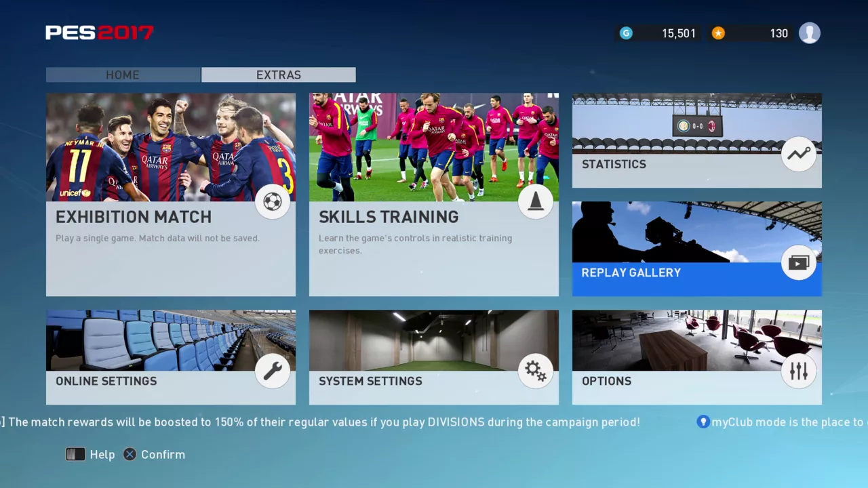Click the orange myClub coin icon
Viewport: 868px width, 488px height.
coord(718,33)
